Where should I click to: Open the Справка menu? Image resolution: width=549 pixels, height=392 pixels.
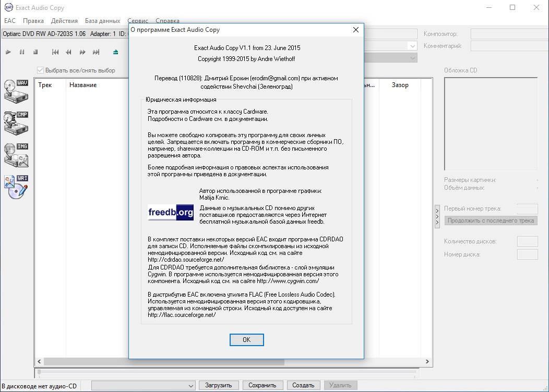coord(168,21)
